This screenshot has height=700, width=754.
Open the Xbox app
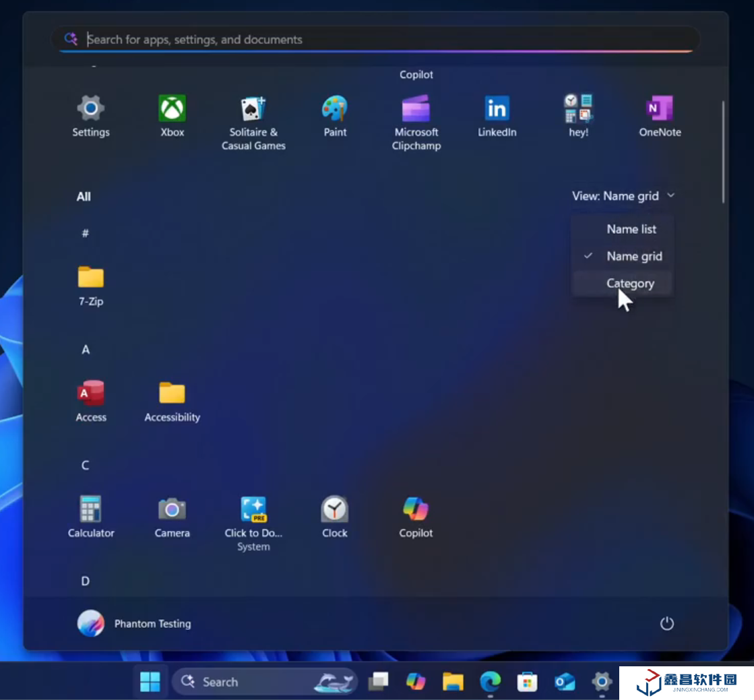(172, 116)
